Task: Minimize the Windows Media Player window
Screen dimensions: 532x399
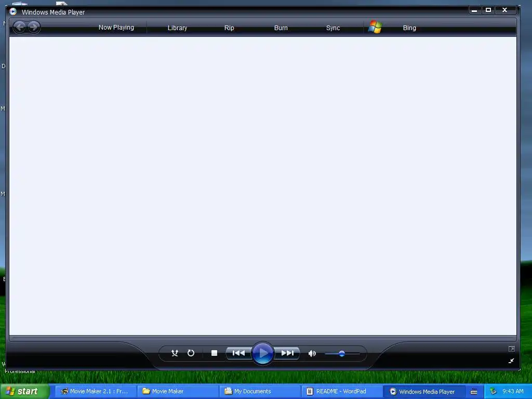Action: (474, 10)
